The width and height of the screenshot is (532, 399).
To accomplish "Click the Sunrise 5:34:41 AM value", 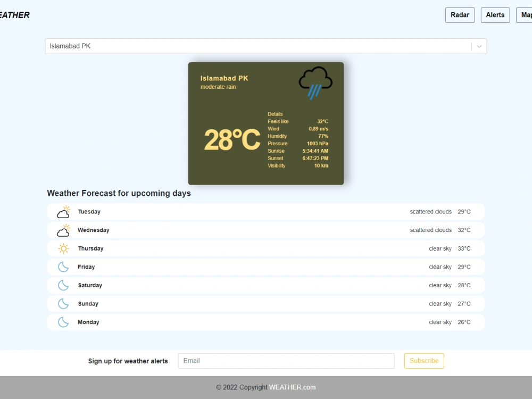I will pos(315,151).
